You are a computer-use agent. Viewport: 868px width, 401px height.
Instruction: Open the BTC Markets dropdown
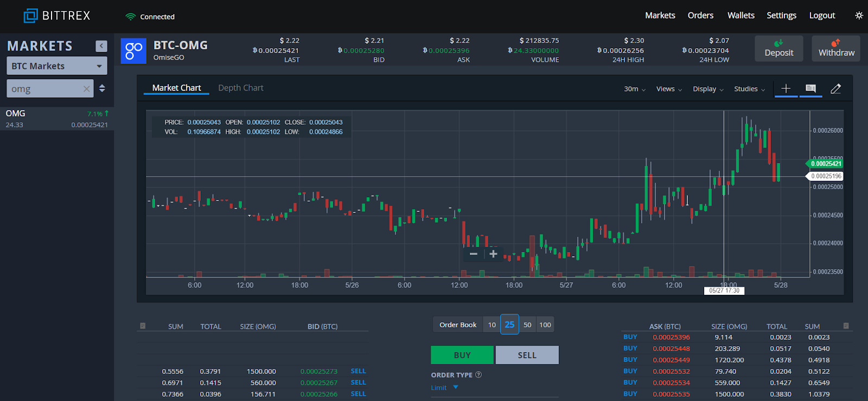pyautogui.click(x=57, y=66)
